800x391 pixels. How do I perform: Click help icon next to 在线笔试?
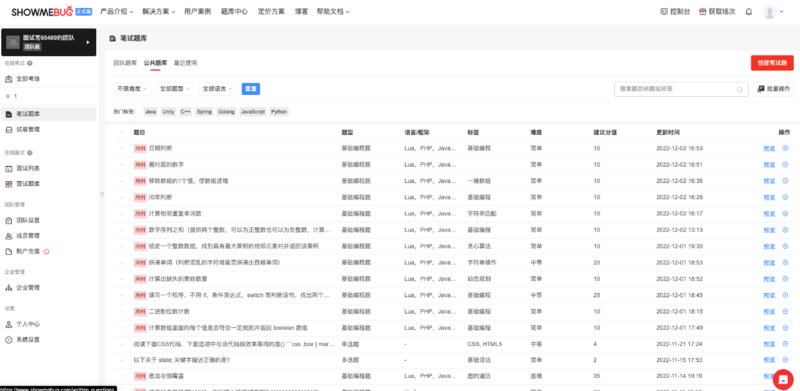[30, 63]
